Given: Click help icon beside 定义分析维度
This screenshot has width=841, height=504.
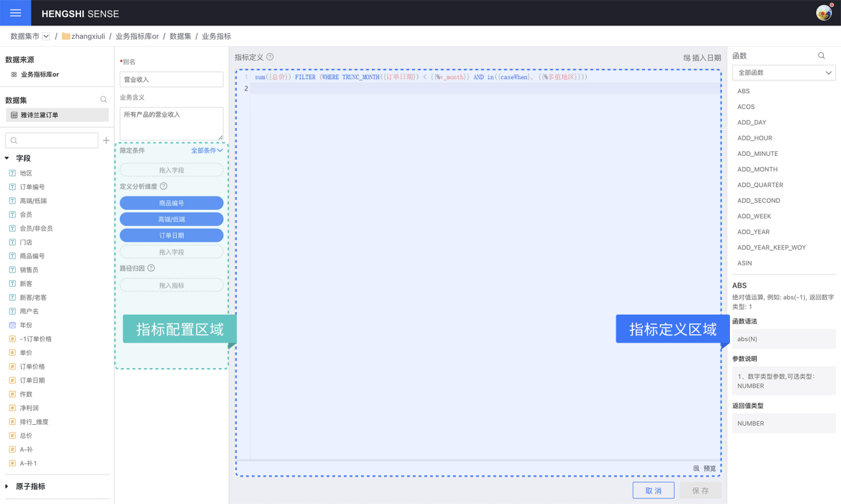Looking at the screenshot, I should (164, 186).
